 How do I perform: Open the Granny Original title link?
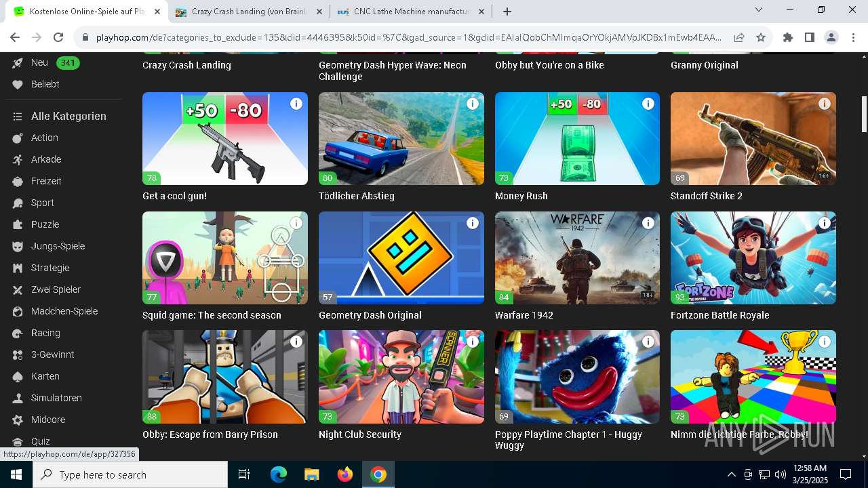[705, 65]
